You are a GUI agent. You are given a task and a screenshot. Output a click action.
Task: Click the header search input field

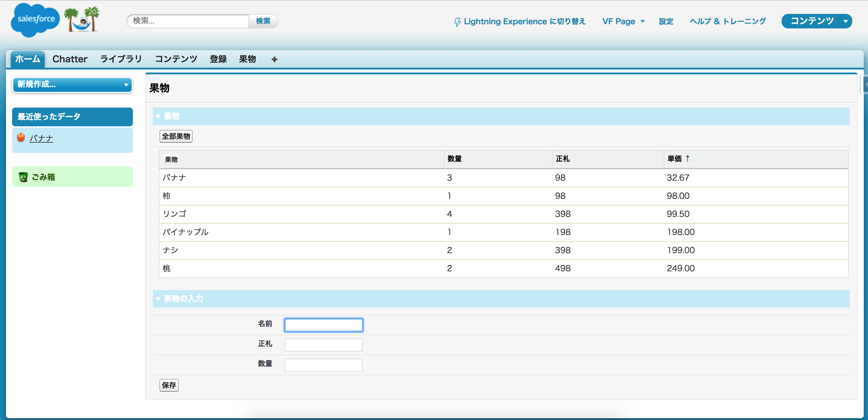[188, 21]
